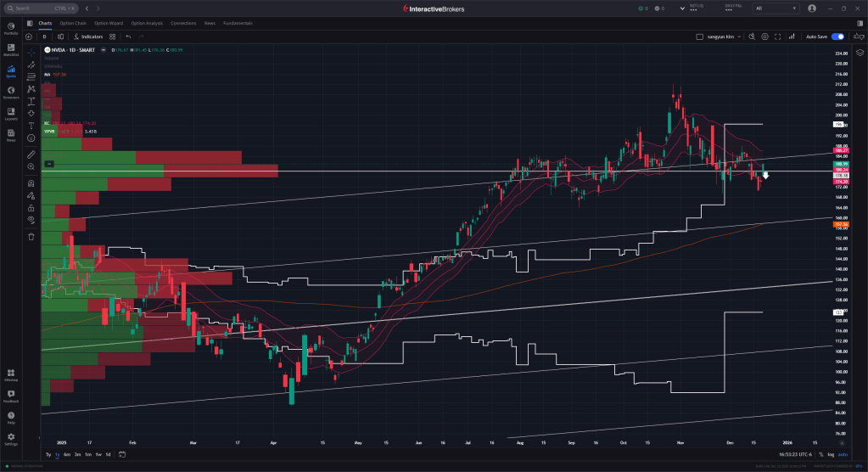Toggle the Auto Save switch

pos(837,37)
